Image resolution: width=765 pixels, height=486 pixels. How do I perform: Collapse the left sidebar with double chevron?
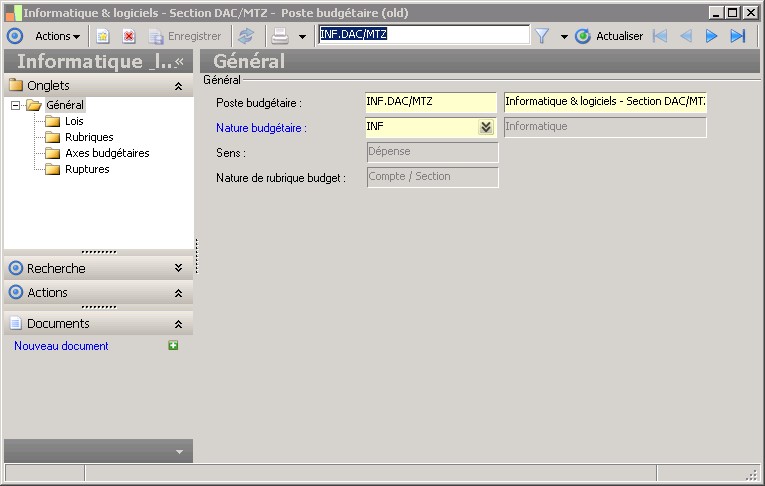pos(180,61)
